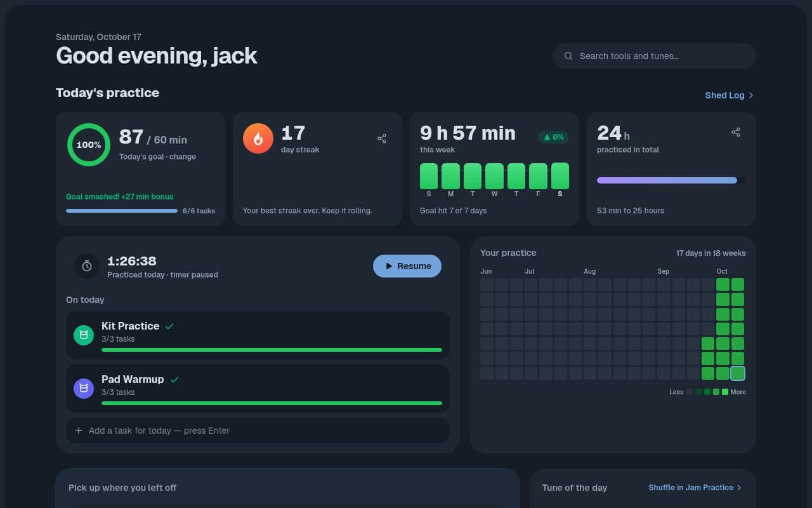Click the brightest More legend swatch
812x508 pixels.
pos(725,392)
